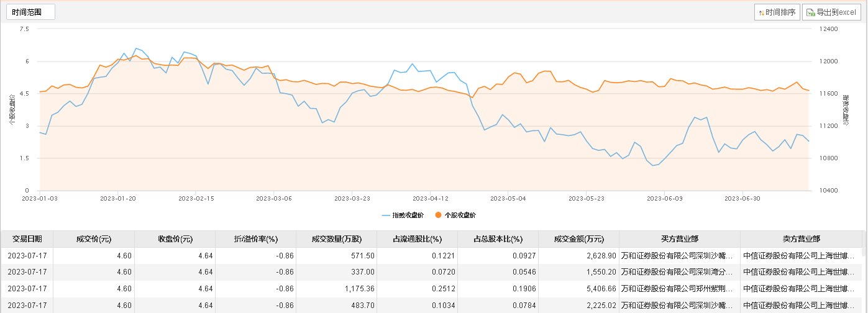Click x-axis date label 2023-02-15
Screen dimensions: 868x313
coord(196,199)
